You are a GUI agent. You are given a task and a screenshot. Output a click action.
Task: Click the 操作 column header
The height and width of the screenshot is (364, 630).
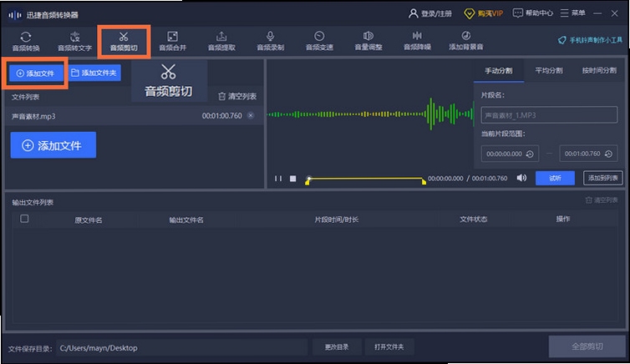pyautogui.click(x=563, y=219)
